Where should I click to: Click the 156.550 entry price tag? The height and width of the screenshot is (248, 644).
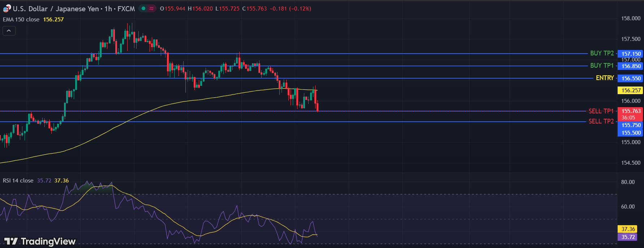point(631,78)
